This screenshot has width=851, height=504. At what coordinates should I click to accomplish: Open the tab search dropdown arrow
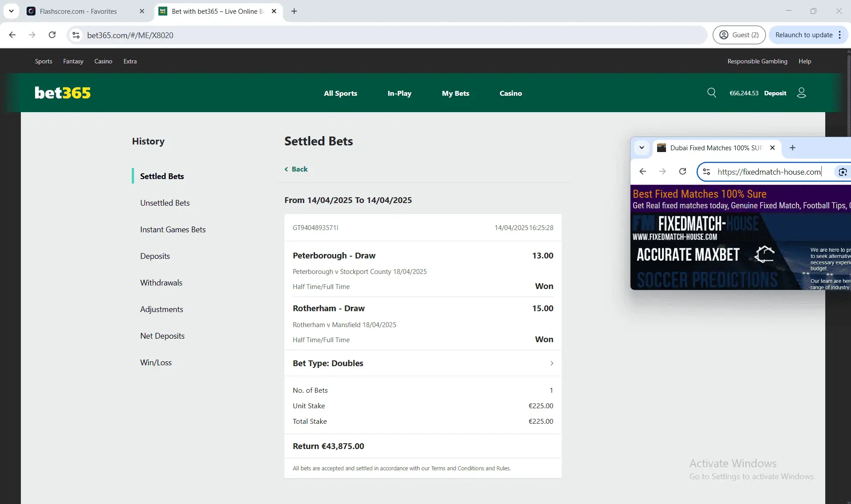pyautogui.click(x=11, y=11)
